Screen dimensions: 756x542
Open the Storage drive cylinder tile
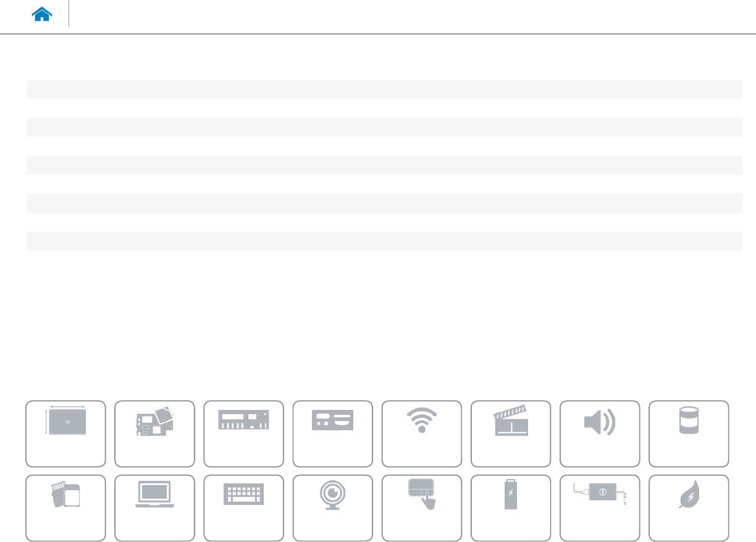[689, 433]
